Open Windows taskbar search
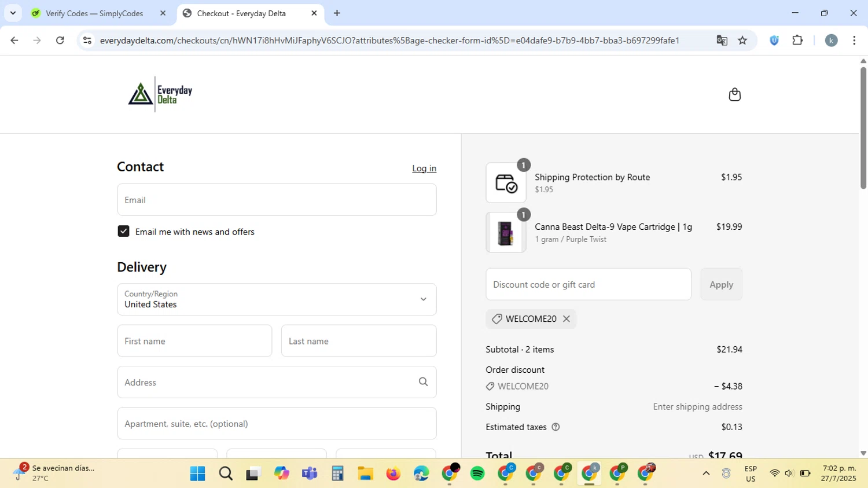 tap(226, 474)
